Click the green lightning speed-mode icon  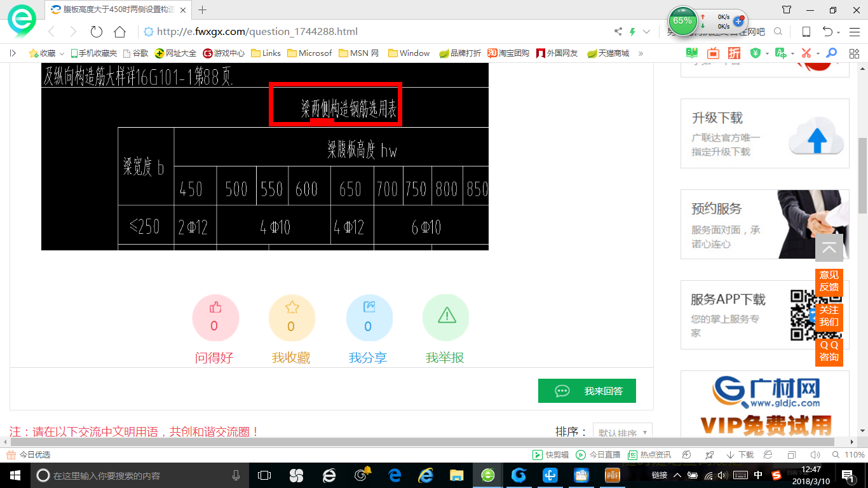tap(633, 32)
